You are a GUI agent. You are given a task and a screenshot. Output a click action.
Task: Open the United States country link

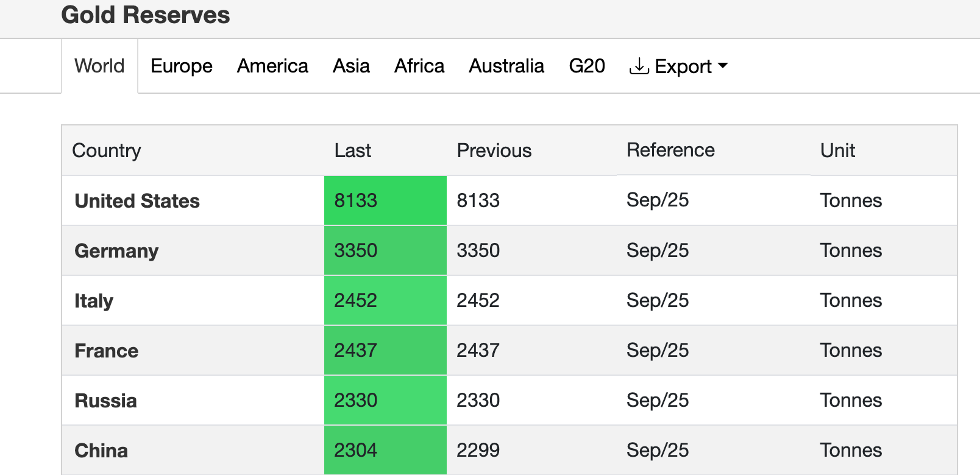(x=137, y=201)
